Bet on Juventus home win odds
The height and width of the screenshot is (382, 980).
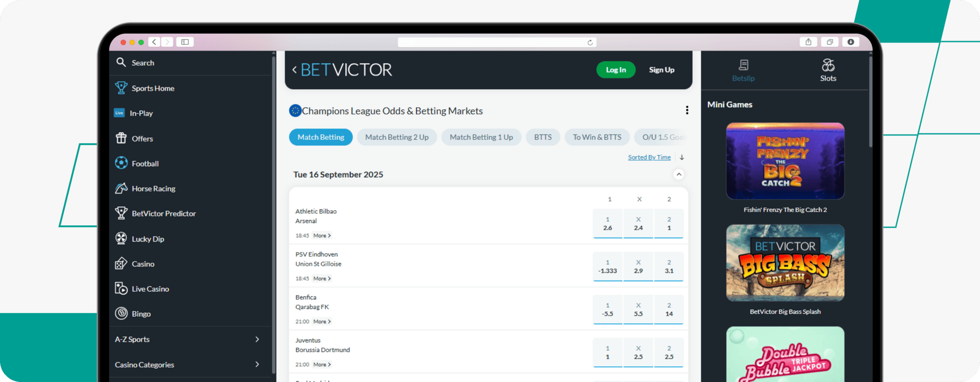pos(608,353)
